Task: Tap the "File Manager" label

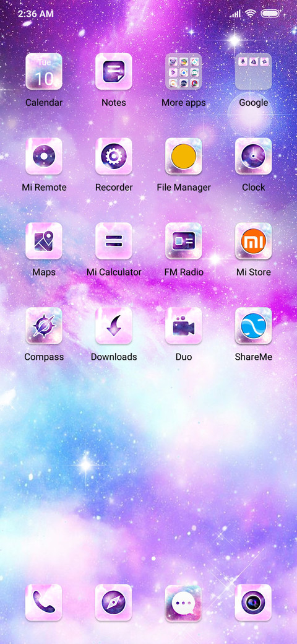Action: 183,187
